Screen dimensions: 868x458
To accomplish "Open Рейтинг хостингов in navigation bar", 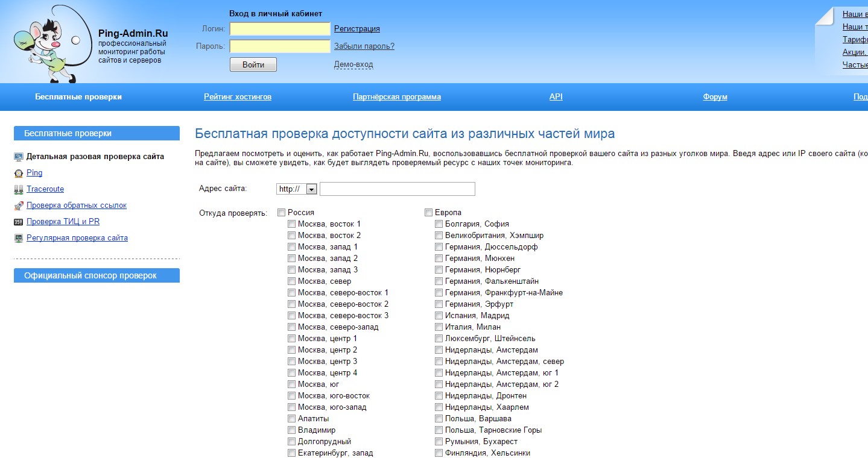I will coord(238,97).
